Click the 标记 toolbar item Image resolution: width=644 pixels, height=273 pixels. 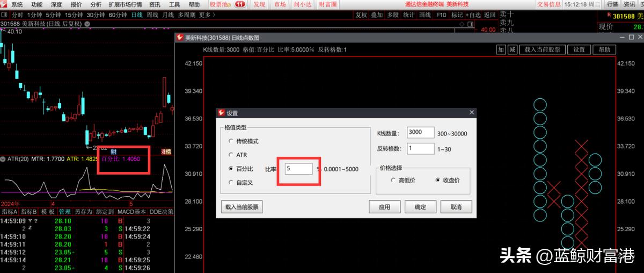point(457,15)
